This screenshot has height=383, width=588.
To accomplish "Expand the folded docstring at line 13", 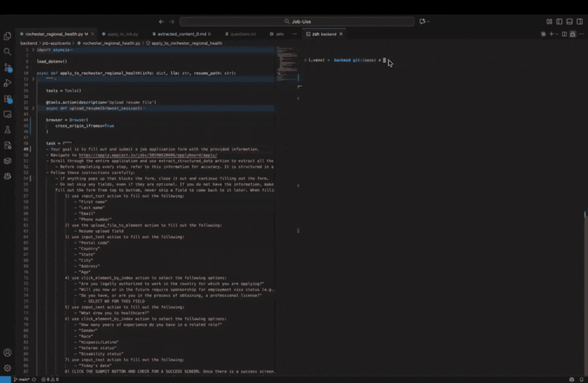I will coord(34,78).
